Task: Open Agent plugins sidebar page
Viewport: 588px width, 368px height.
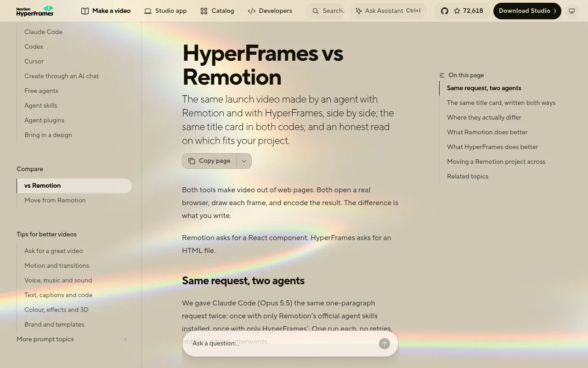Action: point(45,120)
